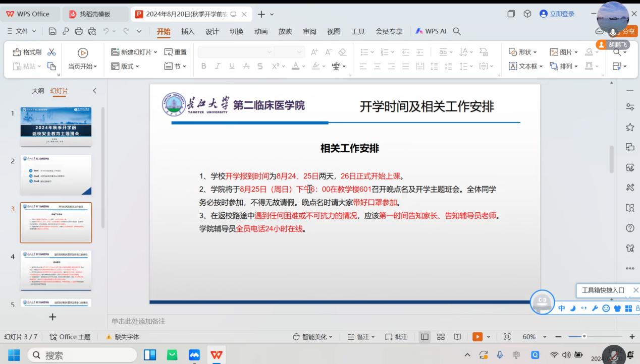Switch to the 审阅 ribbon tab
The width and height of the screenshot is (640, 364).
click(309, 31)
